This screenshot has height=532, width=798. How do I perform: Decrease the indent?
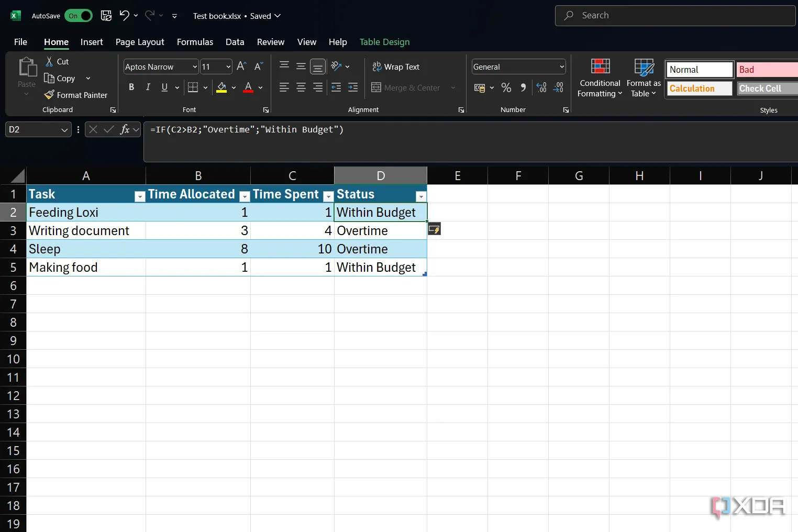tap(336, 87)
